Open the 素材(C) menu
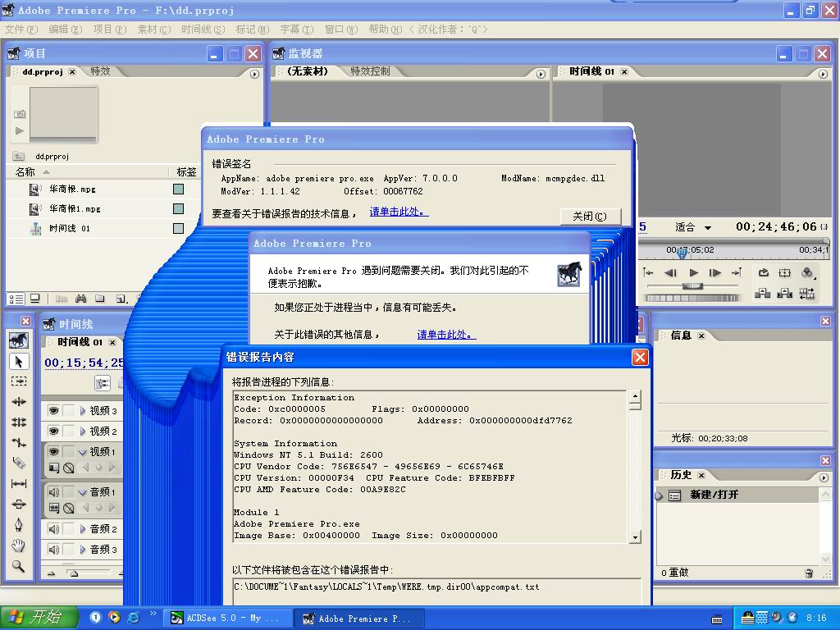Image resolution: width=840 pixels, height=630 pixels. pos(153,30)
